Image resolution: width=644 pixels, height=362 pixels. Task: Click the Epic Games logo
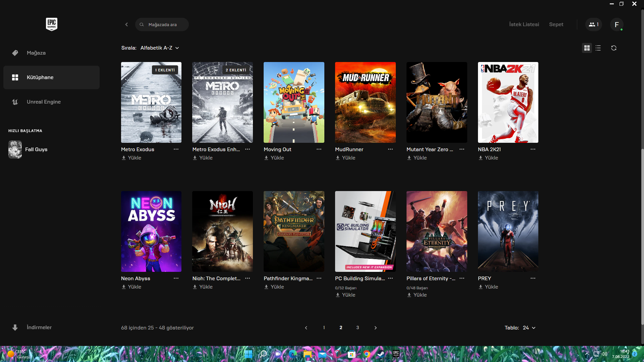[52, 24]
